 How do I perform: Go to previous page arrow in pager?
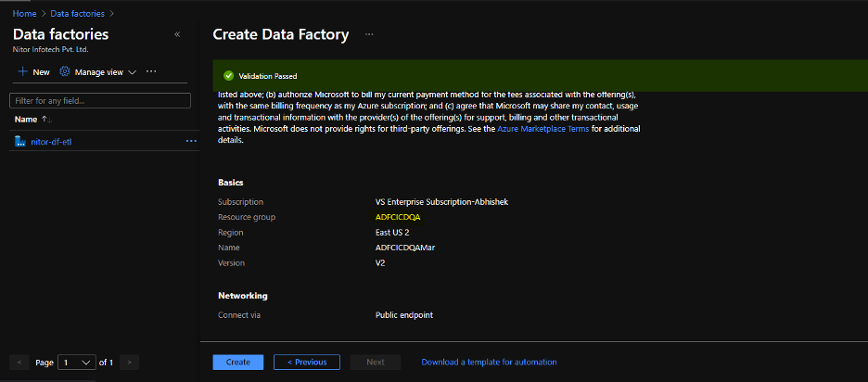click(19, 363)
